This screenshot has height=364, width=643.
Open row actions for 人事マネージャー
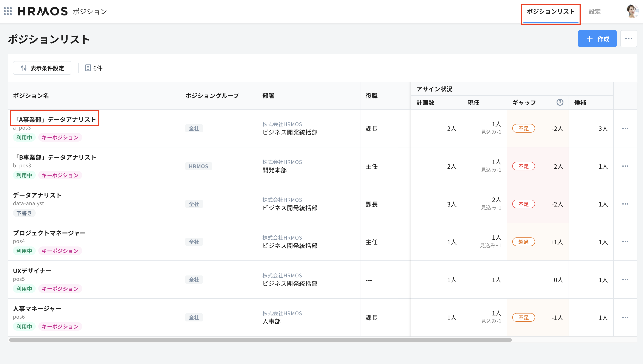[x=625, y=318]
